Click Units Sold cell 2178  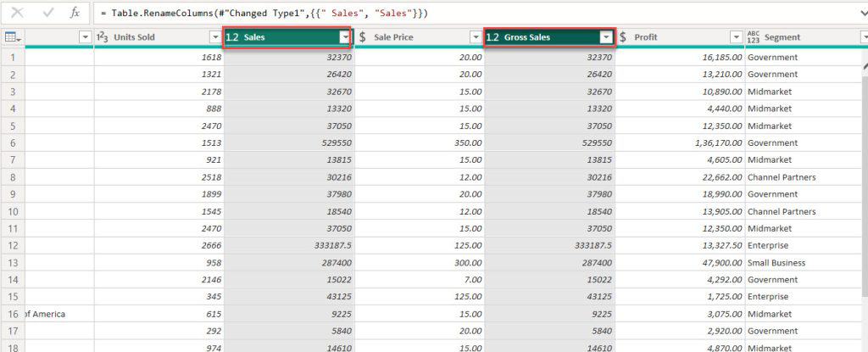(159, 92)
